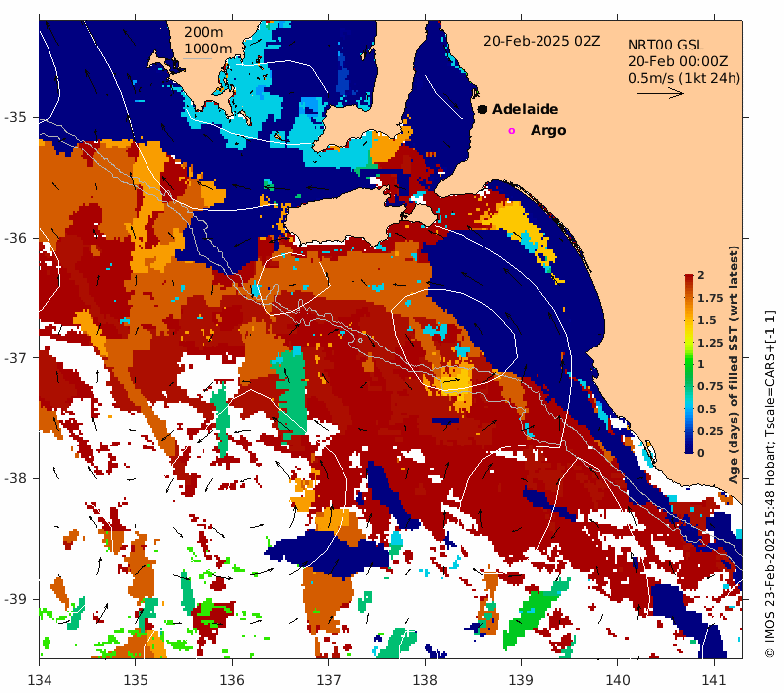The image size is (784, 693).
Task: Click the -35 latitude axis label
Action: point(15,118)
